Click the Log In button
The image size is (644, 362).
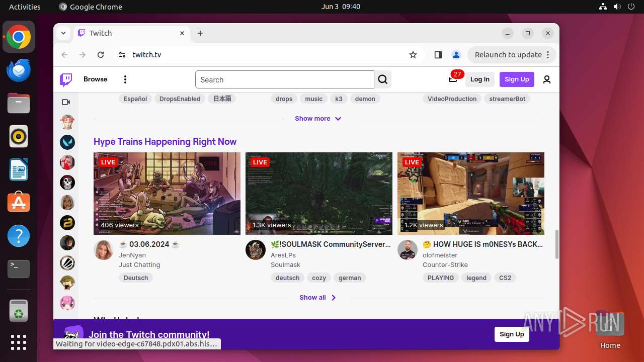click(x=480, y=79)
